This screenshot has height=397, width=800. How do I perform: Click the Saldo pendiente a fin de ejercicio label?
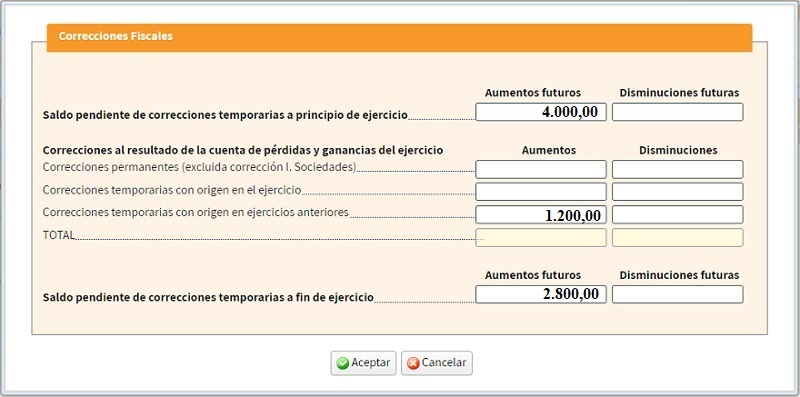pyautogui.click(x=208, y=297)
